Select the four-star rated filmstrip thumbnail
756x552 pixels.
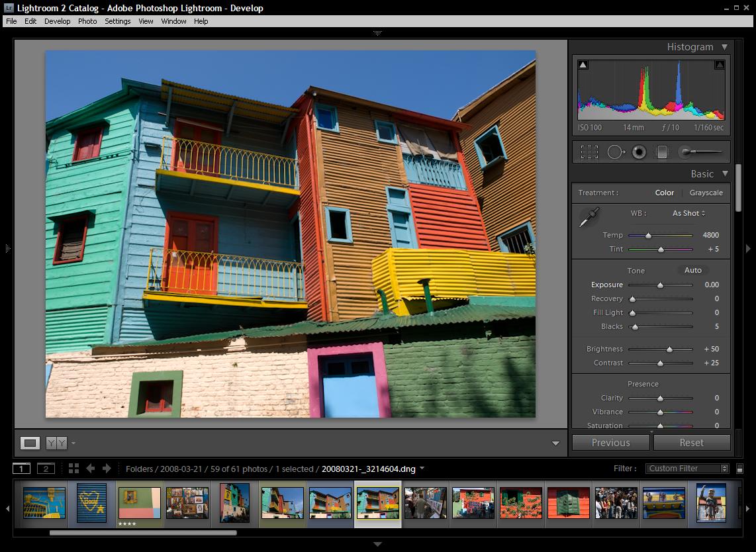point(139,504)
